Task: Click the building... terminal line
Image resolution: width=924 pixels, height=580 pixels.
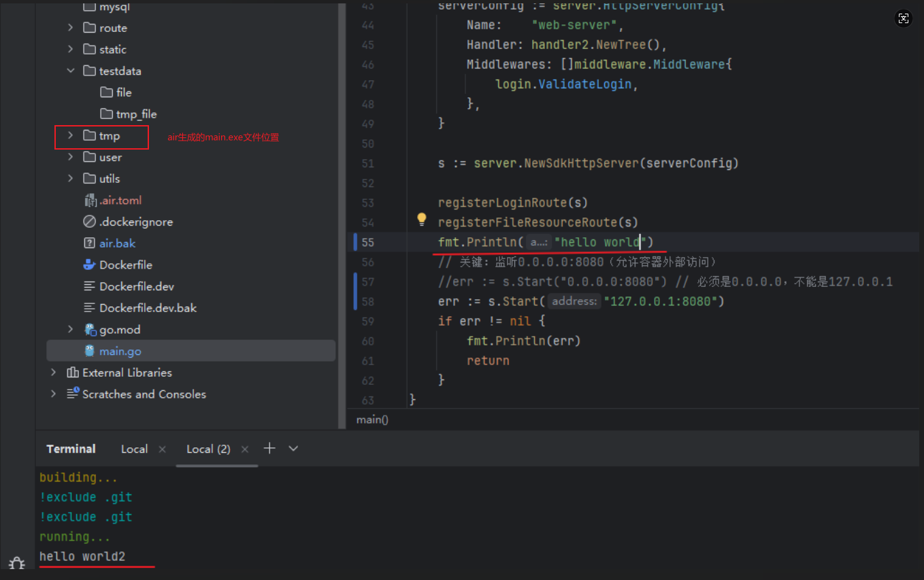Action: coord(78,477)
